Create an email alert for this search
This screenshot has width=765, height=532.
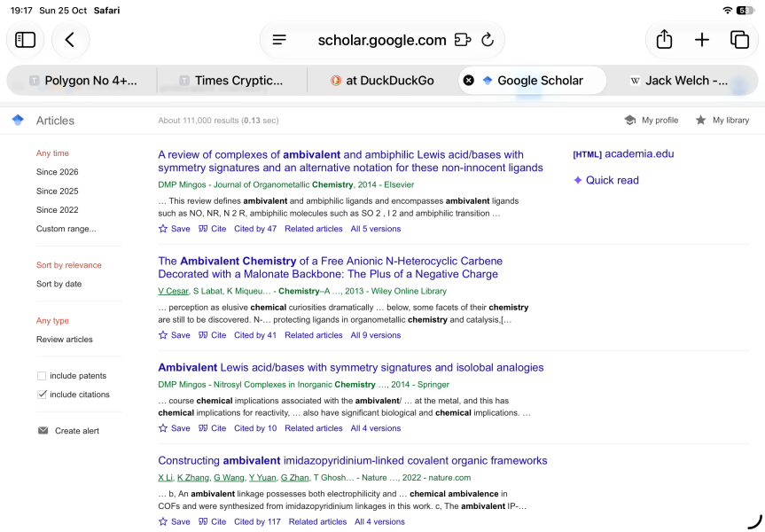pyautogui.click(x=68, y=431)
